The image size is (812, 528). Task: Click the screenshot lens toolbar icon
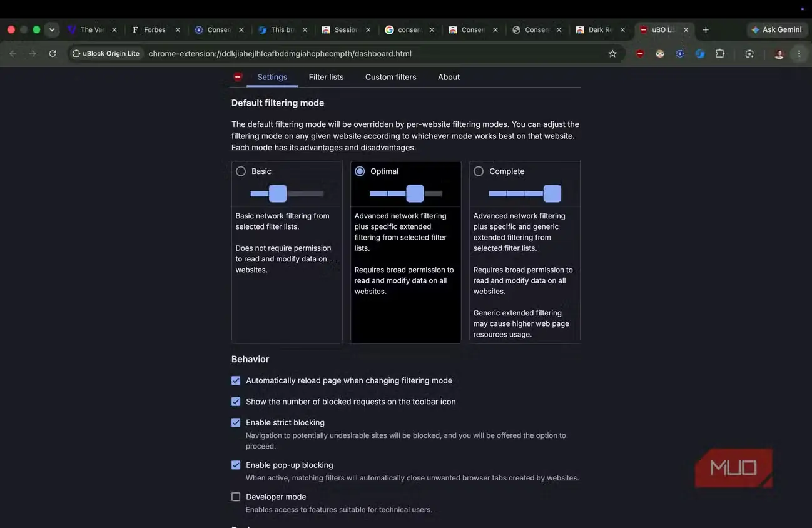tap(749, 54)
